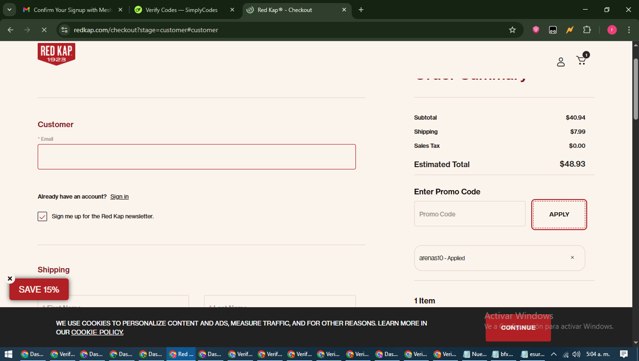639x361 pixels.
Task: Close the Red Kap Checkout tab
Action: pos(344,10)
